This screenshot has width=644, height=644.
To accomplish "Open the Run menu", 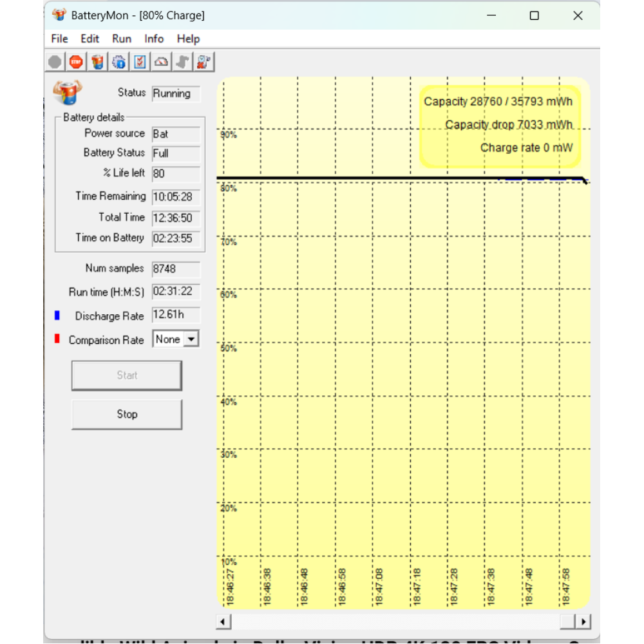I will (x=122, y=39).
